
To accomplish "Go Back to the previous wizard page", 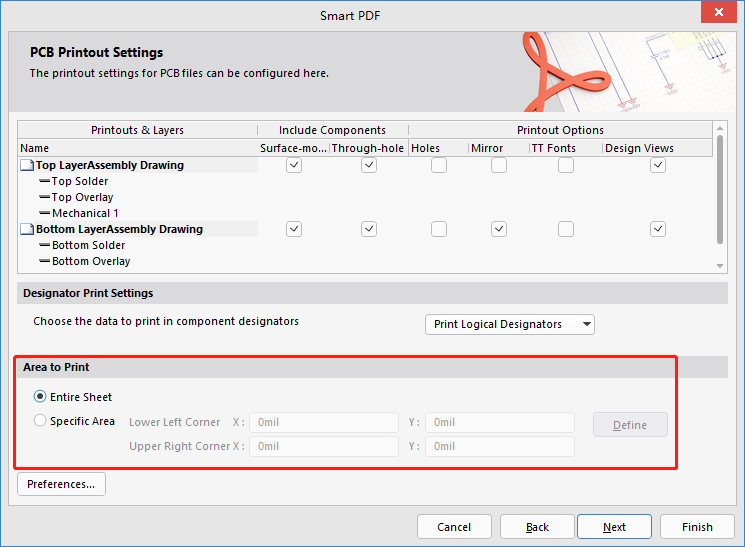I will point(537,527).
